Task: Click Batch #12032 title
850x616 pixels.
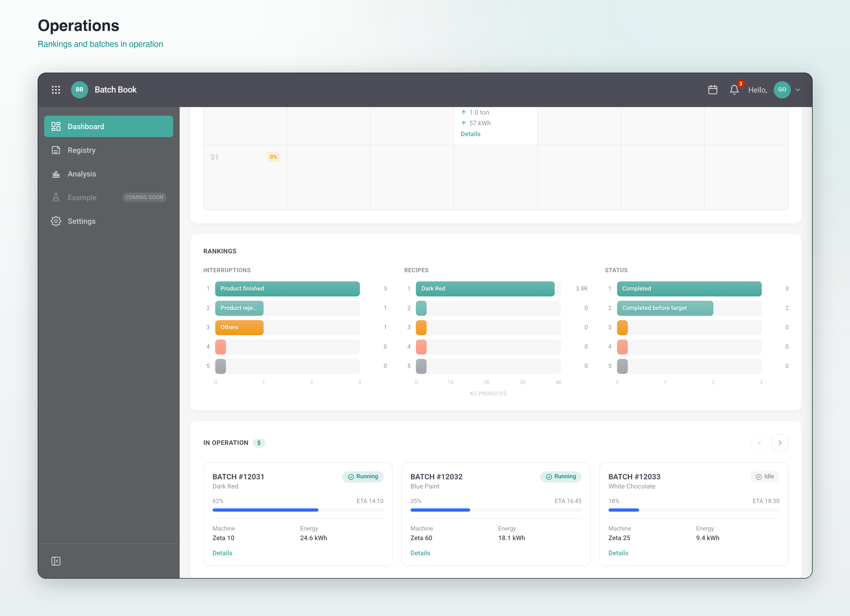Action: coord(436,477)
